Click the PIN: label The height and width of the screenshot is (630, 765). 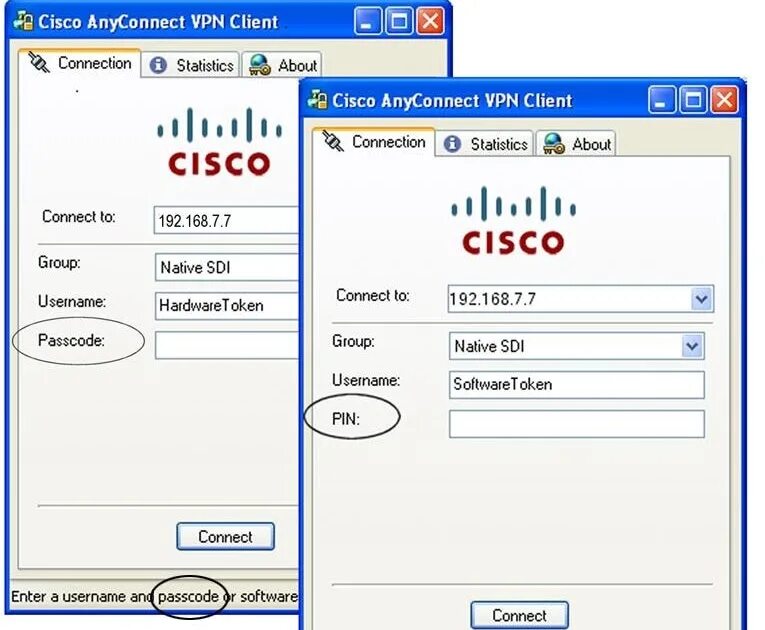(x=345, y=419)
